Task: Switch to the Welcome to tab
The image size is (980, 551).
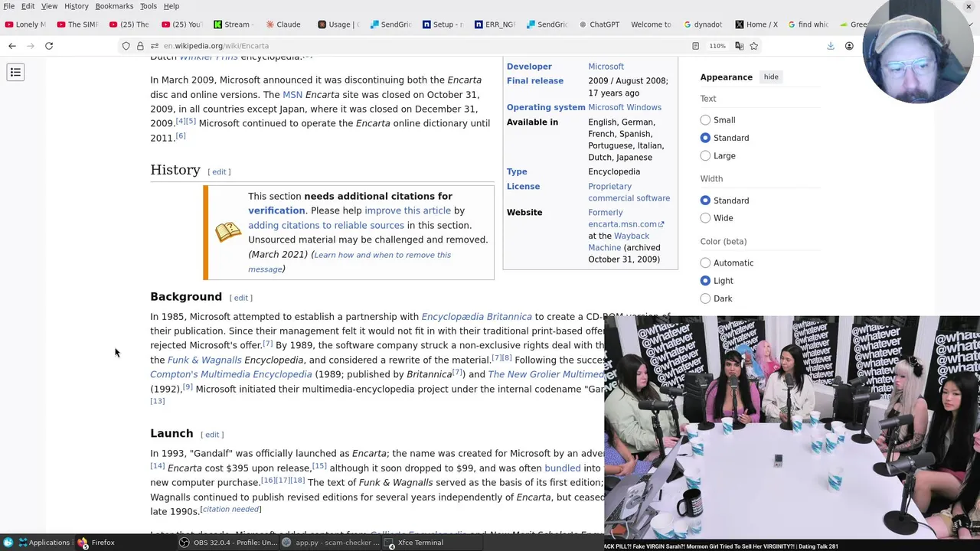Action: pyautogui.click(x=650, y=24)
